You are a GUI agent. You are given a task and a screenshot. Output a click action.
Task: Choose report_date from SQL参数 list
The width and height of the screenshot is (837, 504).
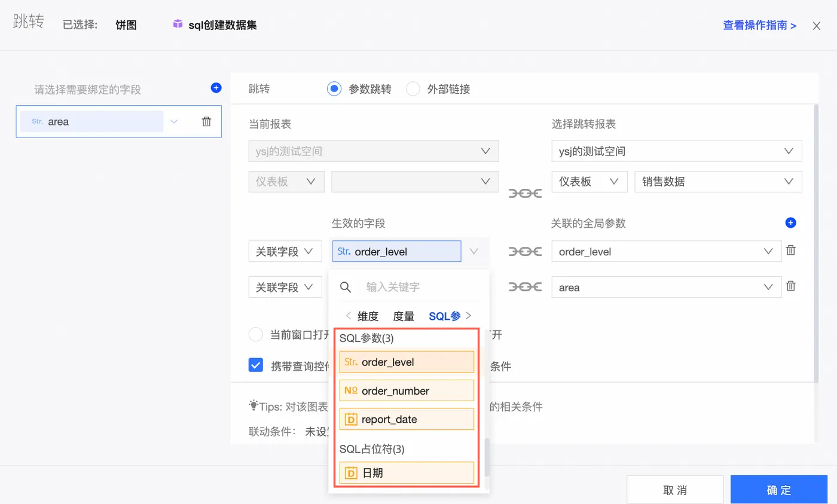pyautogui.click(x=407, y=419)
